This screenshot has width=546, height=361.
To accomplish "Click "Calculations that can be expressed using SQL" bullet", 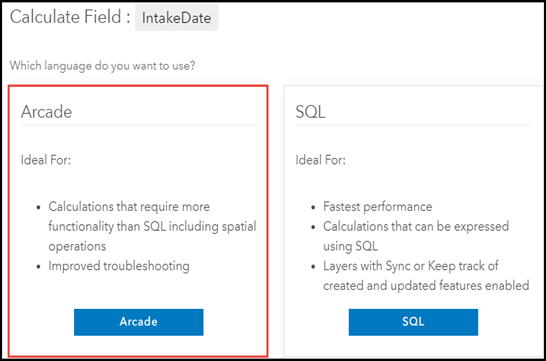I will [x=416, y=236].
